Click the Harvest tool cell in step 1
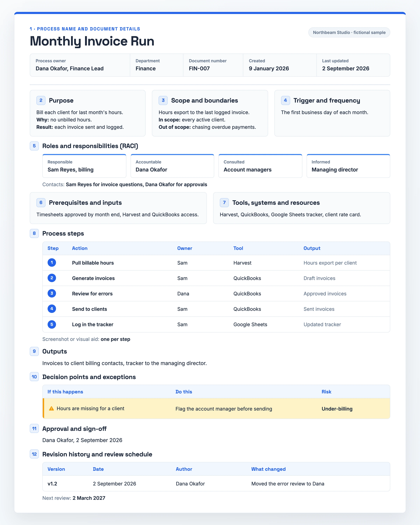 pyautogui.click(x=242, y=263)
